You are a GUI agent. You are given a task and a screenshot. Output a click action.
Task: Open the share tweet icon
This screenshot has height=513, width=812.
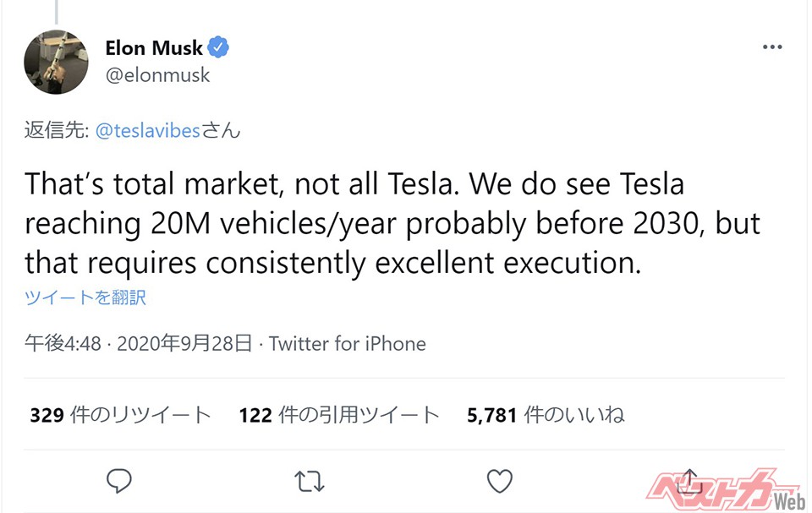(x=689, y=480)
